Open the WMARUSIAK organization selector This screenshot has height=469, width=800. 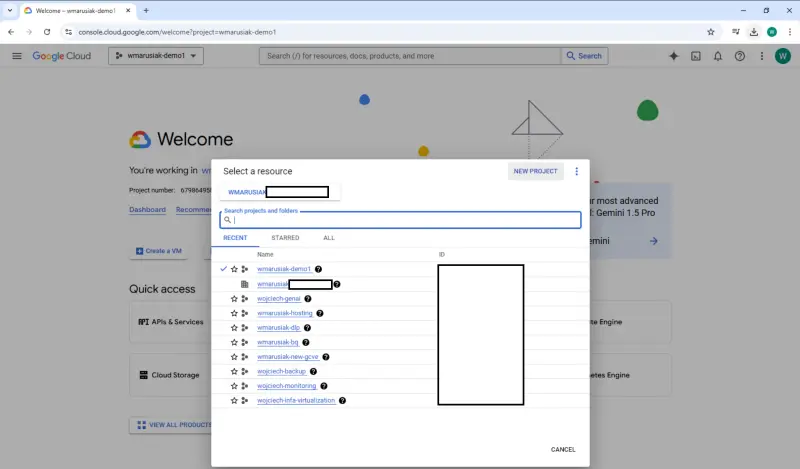click(x=280, y=192)
